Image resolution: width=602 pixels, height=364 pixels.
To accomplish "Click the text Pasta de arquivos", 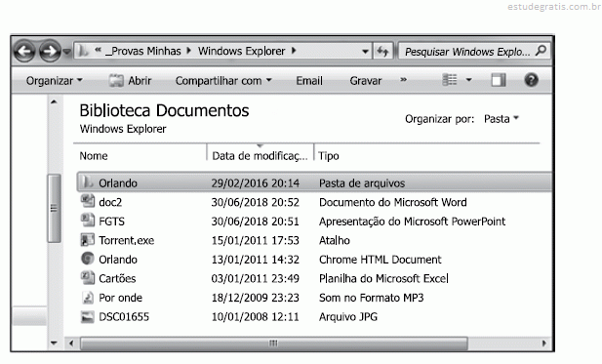I will (x=362, y=183).
